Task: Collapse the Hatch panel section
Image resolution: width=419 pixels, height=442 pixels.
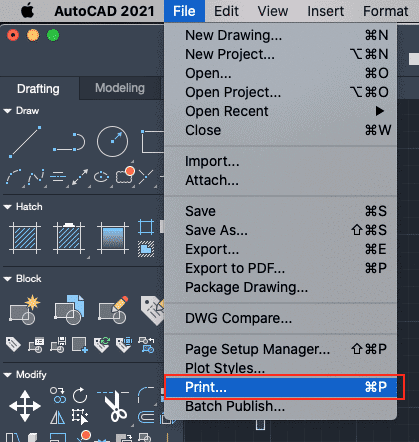Action: pyautogui.click(x=7, y=207)
